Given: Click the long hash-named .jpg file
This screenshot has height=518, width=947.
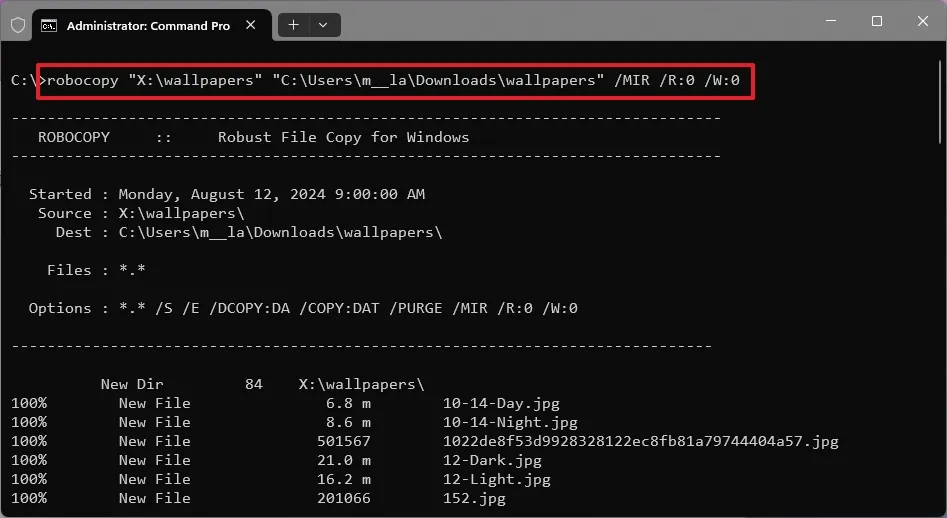Looking at the screenshot, I should pyautogui.click(x=641, y=441).
